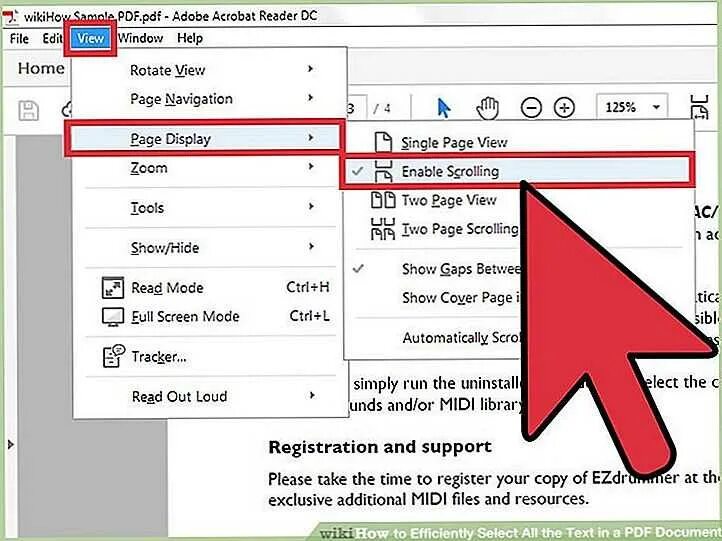Select Single Page View option
722x541 pixels.
tap(518, 142)
